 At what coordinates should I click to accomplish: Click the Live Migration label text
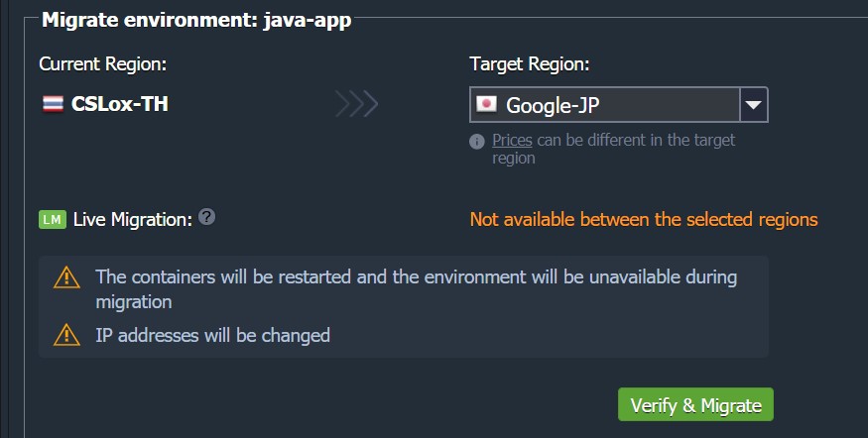tap(133, 220)
